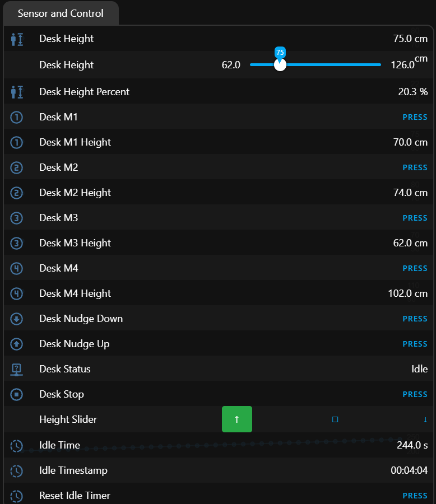Image resolution: width=436 pixels, height=504 pixels.
Task: Click the Desk Height person icon
Action: [17, 39]
